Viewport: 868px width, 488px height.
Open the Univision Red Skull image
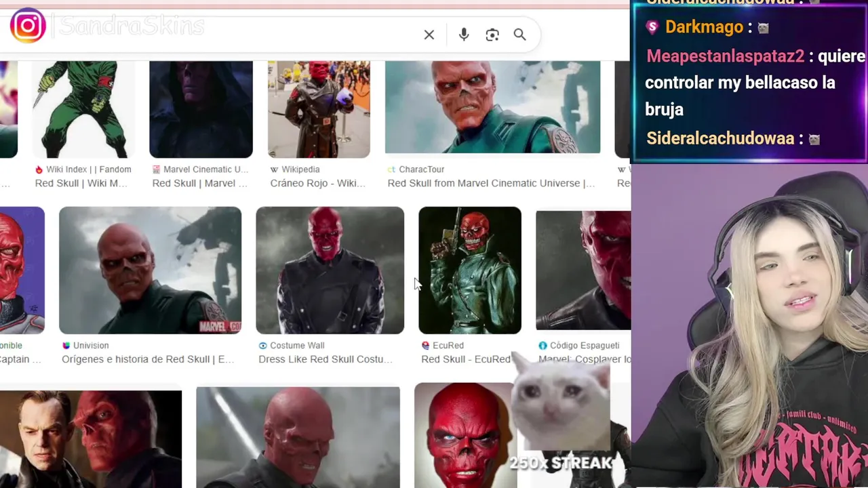tap(150, 270)
